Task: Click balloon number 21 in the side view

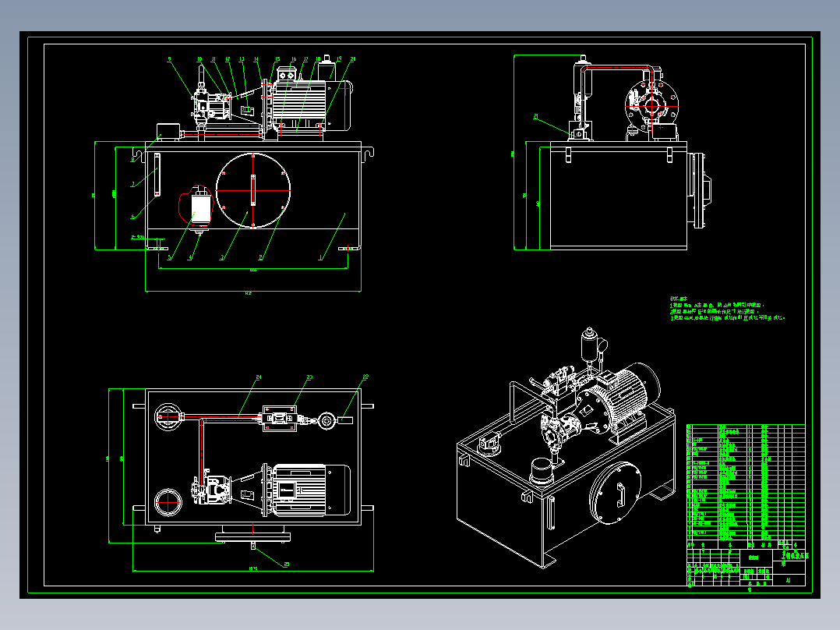Action: 536,116
